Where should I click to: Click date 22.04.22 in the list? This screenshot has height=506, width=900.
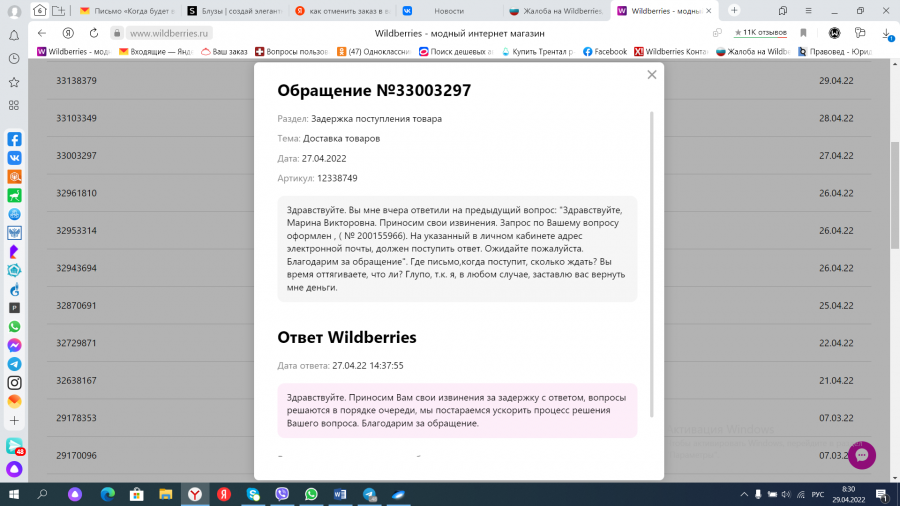(x=836, y=343)
